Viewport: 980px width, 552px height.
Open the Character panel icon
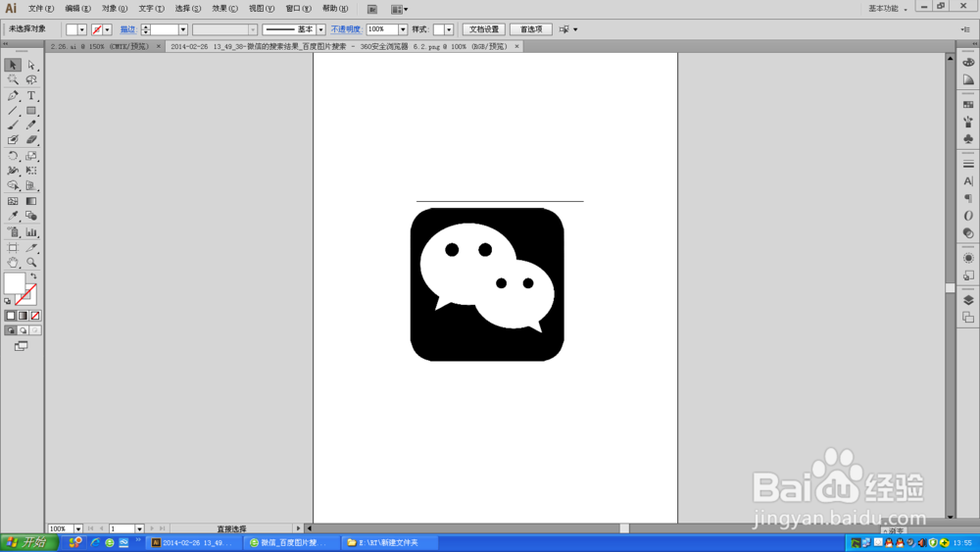[x=968, y=181]
